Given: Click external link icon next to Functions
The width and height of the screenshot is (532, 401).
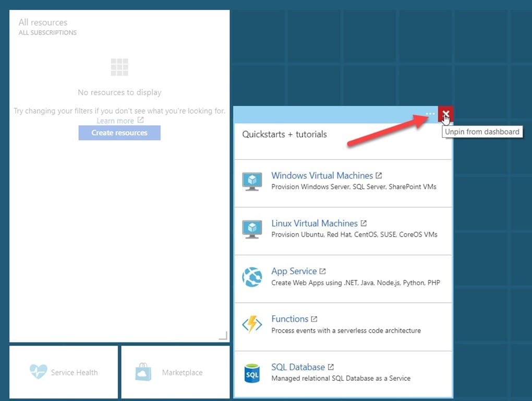Looking at the screenshot, I should click(x=314, y=319).
